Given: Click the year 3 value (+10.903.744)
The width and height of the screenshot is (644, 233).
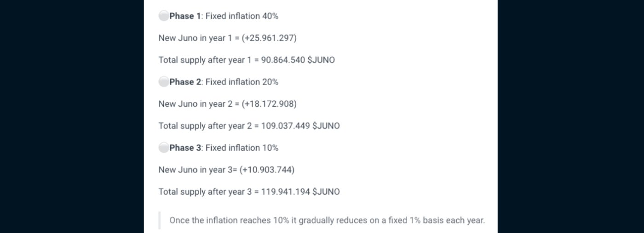Looking at the screenshot, I should (x=267, y=170).
